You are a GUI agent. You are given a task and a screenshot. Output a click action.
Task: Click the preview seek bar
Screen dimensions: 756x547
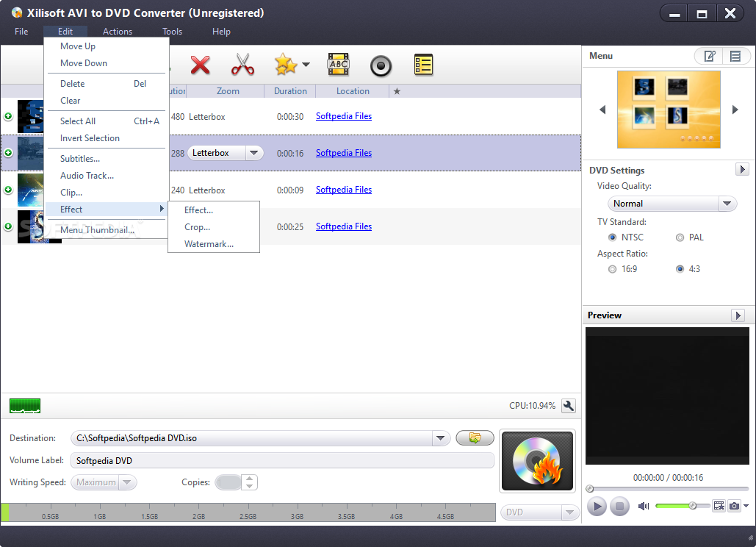coord(667,489)
